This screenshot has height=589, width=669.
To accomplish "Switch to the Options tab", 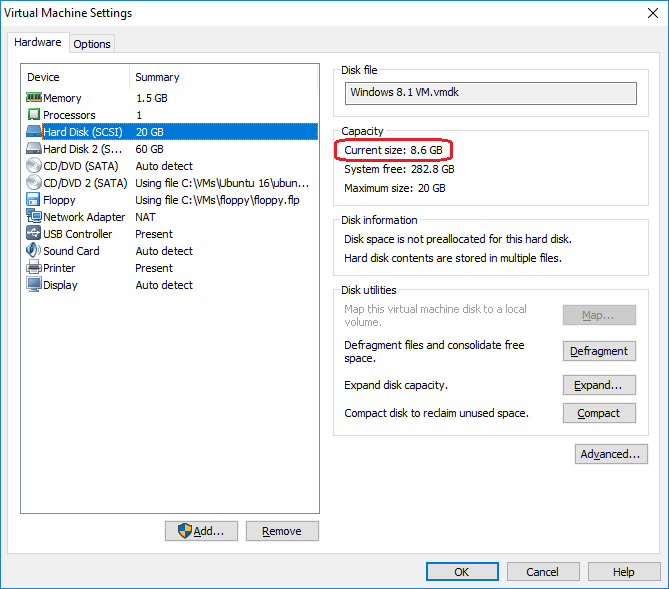I will tap(92, 44).
